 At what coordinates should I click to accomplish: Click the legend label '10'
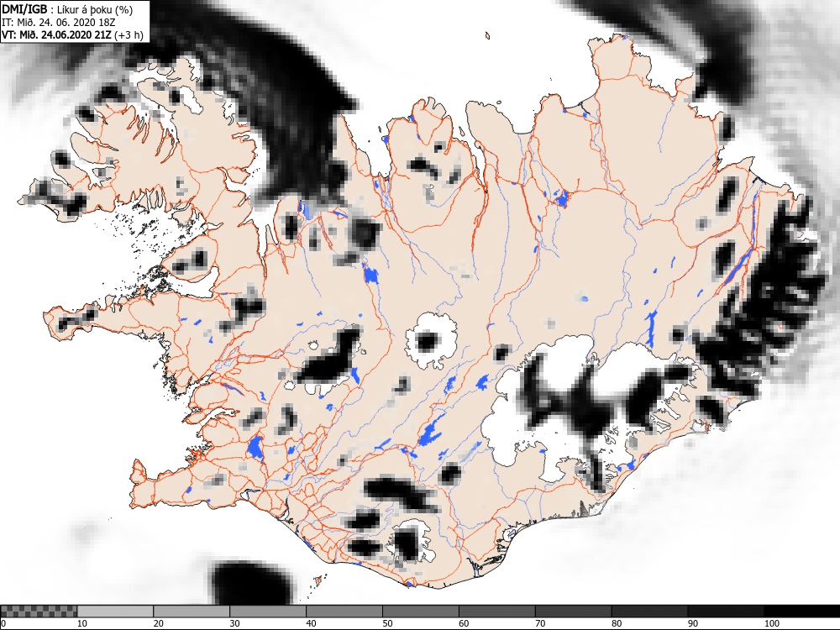coord(82,623)
